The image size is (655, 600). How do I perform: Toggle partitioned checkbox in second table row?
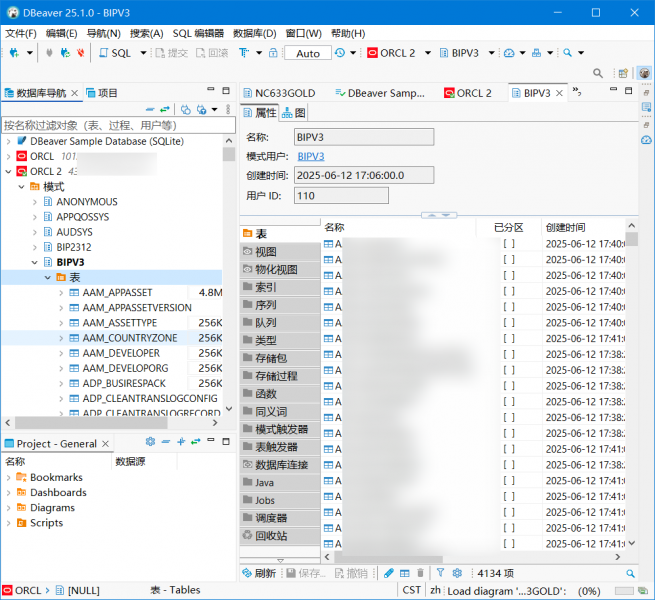pyautogui.click(x=509, y=259)
